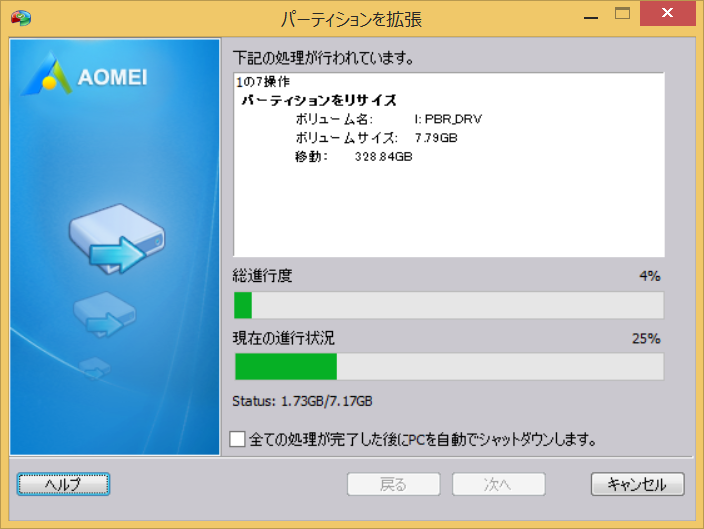Cancel the operation with キャンセル
704x529 pixels.
click(638, 484)
